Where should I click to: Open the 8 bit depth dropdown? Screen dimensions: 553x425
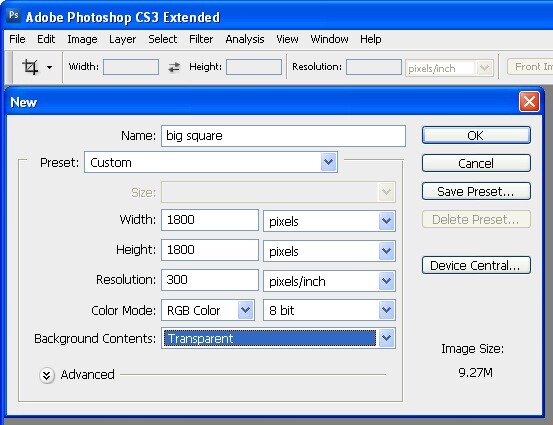pyautogui.click(x=329, y=310)
